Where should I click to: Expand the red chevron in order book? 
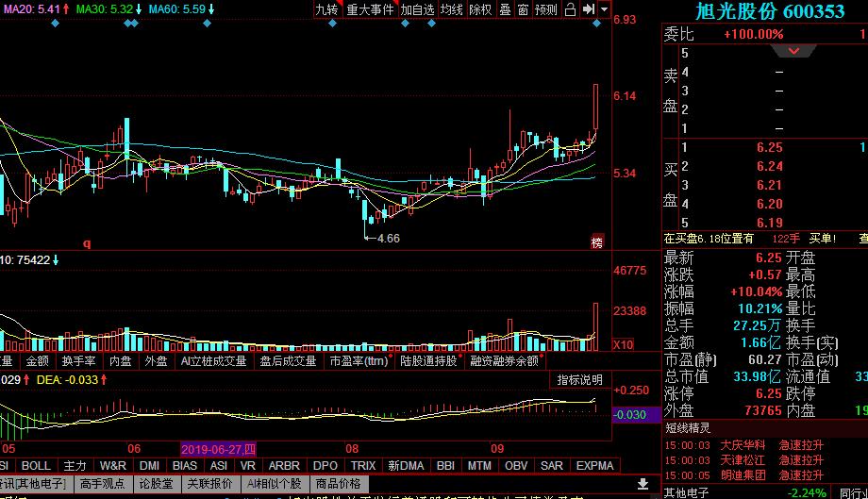(x=793, y=51)
